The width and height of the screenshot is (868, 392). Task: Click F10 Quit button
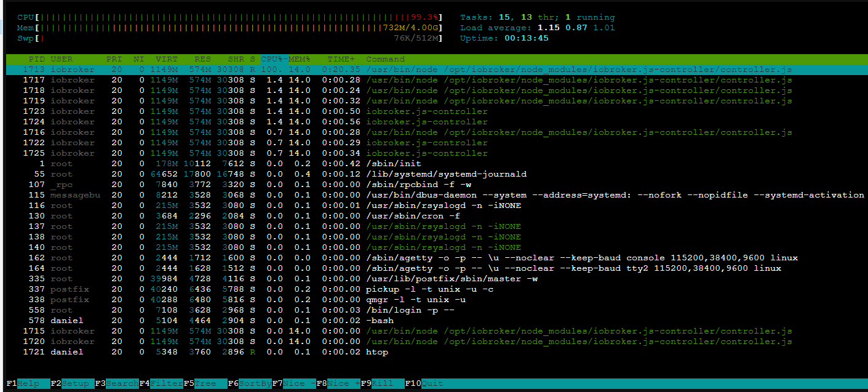coord(424,383)
